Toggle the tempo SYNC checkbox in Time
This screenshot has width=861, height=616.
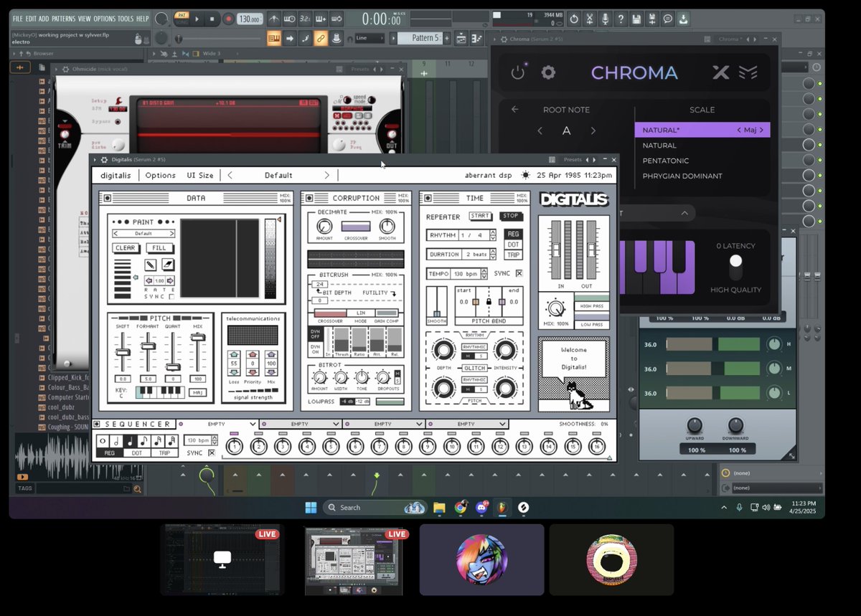pos(519,274)
